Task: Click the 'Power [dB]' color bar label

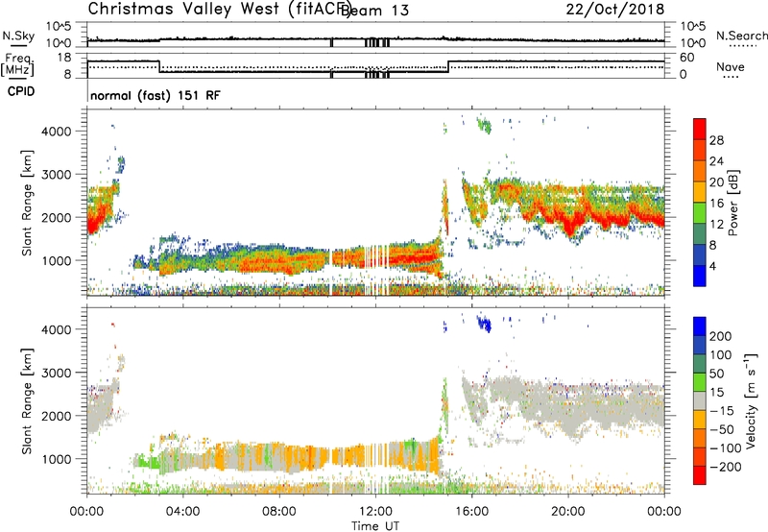Action: coord(733,203)
